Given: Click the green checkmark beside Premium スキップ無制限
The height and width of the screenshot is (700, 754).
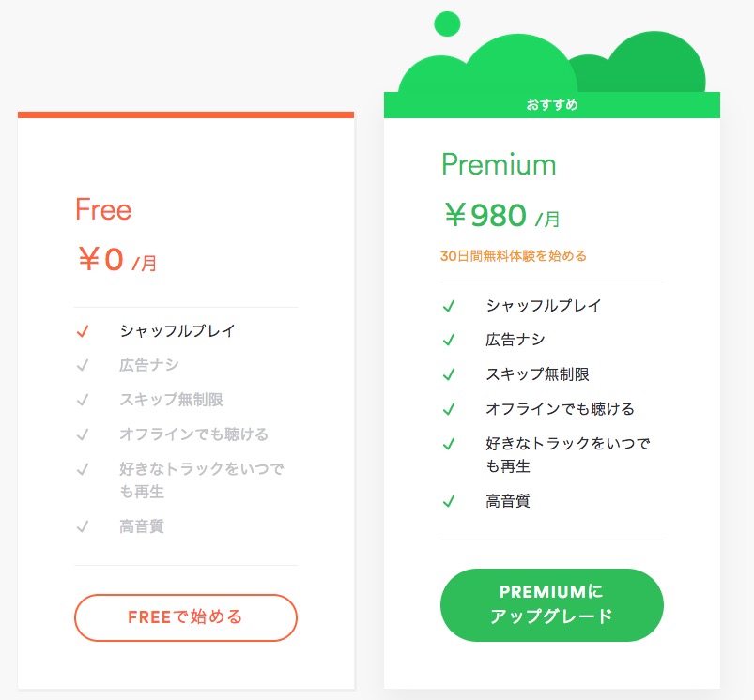Looking at the screenshot, I should coord(449,374).
